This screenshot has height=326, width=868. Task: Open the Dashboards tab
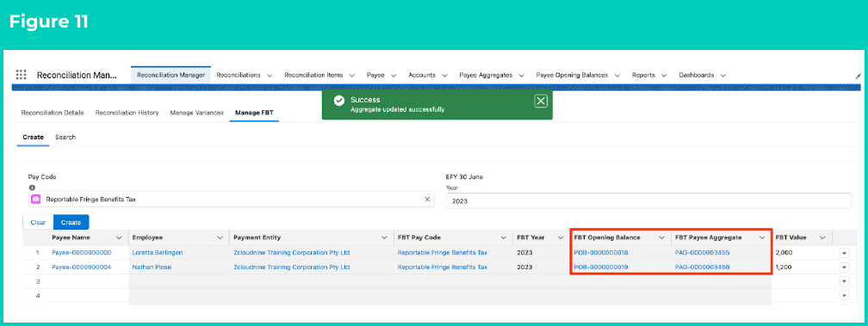pos(696,75)
